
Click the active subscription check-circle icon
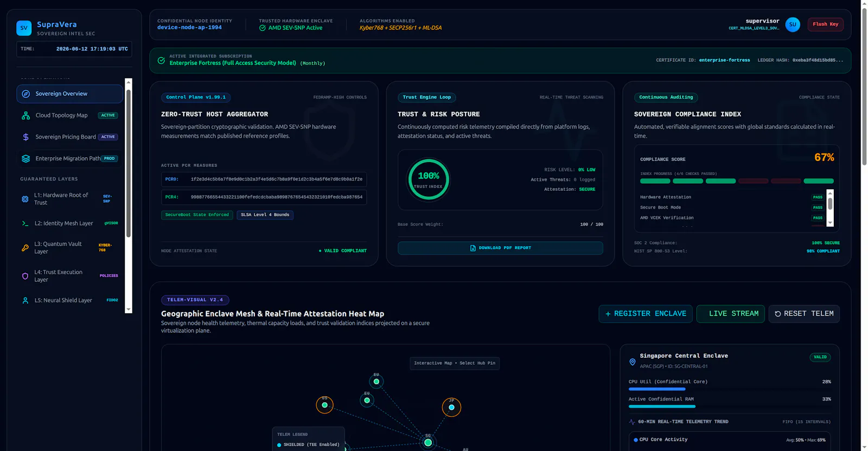[x=161, y=60]
